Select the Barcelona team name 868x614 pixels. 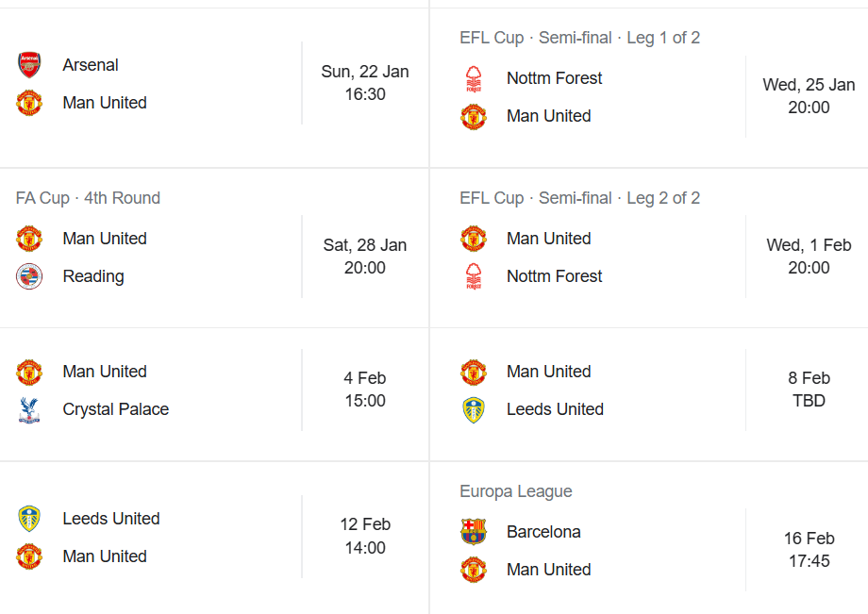coord(543,532)
